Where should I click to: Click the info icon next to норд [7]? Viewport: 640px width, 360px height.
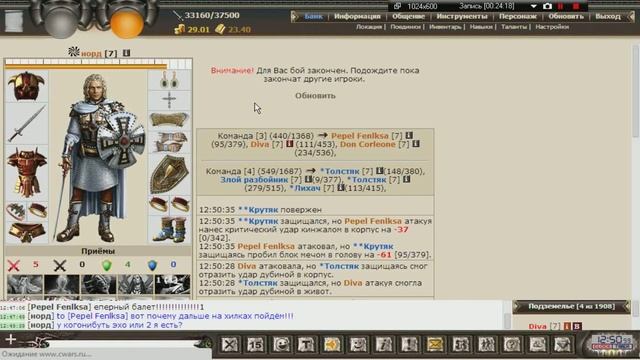coord(127,53)
